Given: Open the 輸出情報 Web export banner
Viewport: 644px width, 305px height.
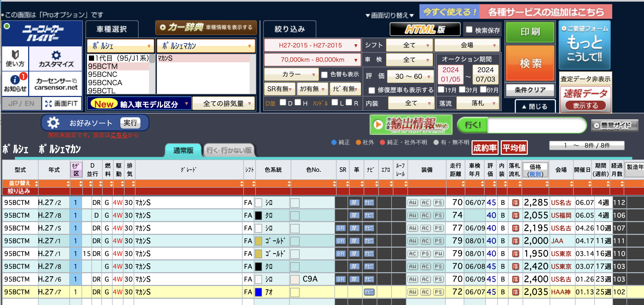Looking at the screenshot, I should pos(411,125).
